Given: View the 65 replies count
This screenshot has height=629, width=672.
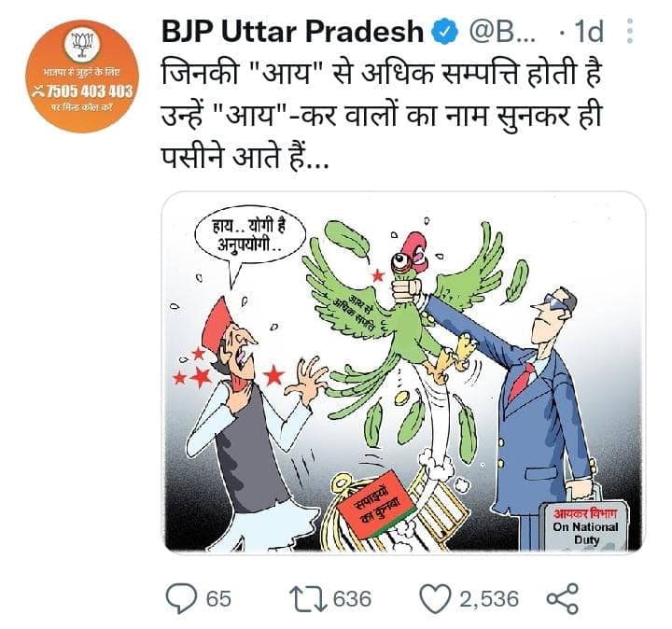Looking at the screenshot, I should [219, 598].
